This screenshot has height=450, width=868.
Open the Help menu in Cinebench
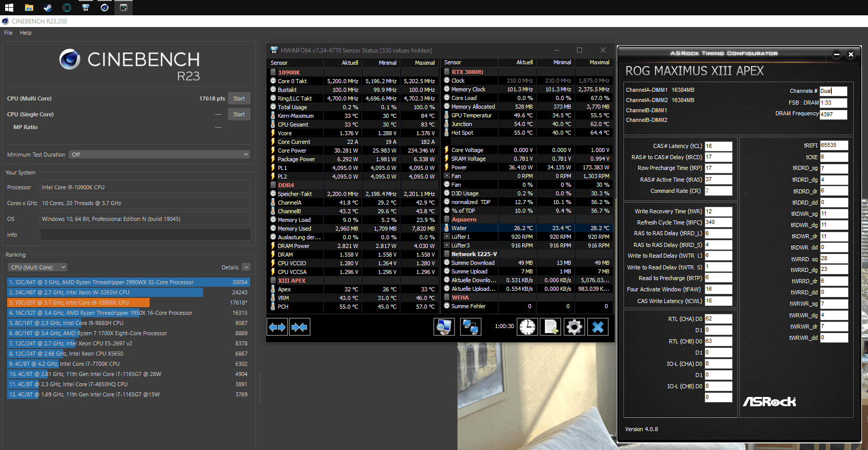(x=26, y=33)
